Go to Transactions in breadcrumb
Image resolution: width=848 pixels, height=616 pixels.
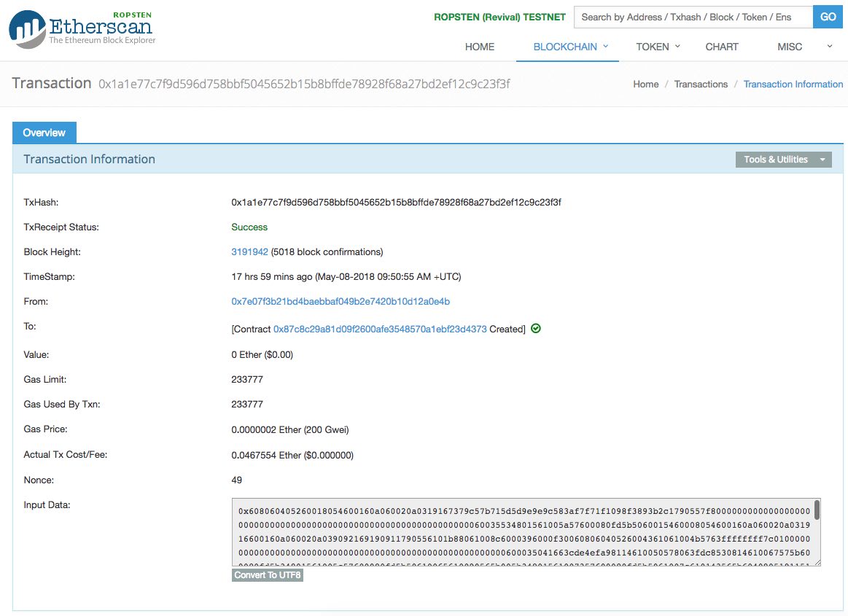tap(701, 85)
